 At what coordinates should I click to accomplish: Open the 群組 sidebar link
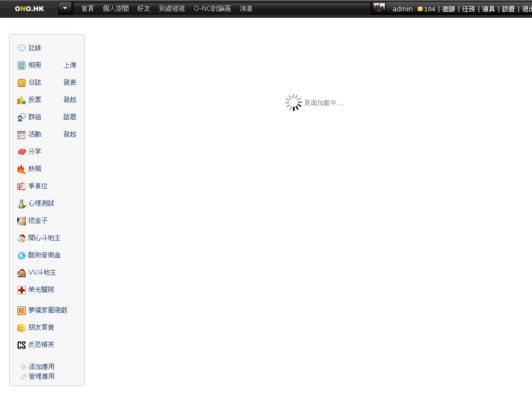[x=35, y=117]
